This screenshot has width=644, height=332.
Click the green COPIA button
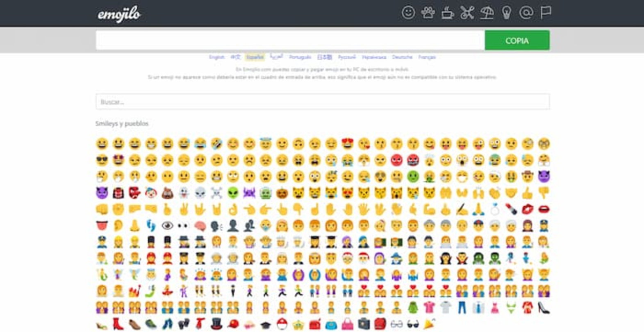[517, 41]
